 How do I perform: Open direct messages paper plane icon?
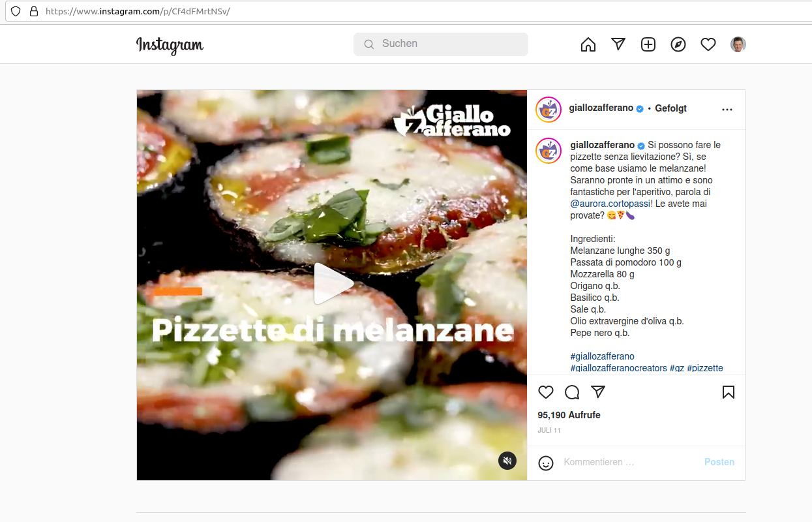click(x=618, y=44)
